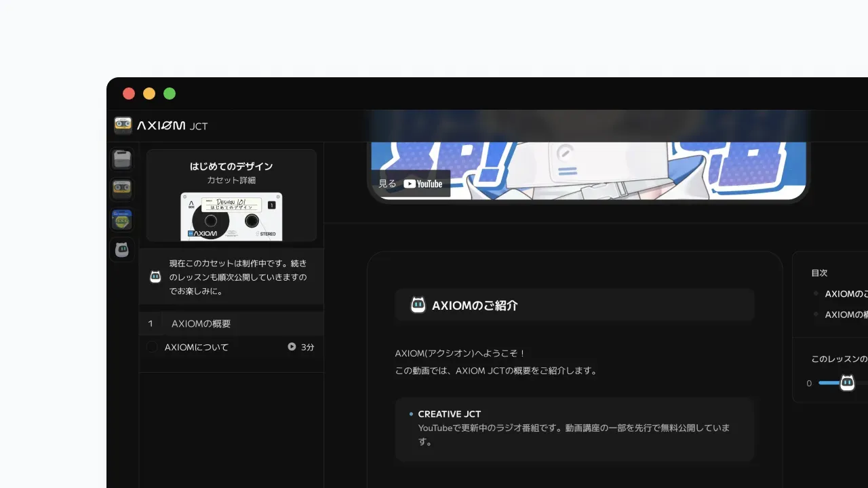Toggle the AXIOMについて completion checkbox
The height and width of the screenshot is (488, 868).
[152, 347]
